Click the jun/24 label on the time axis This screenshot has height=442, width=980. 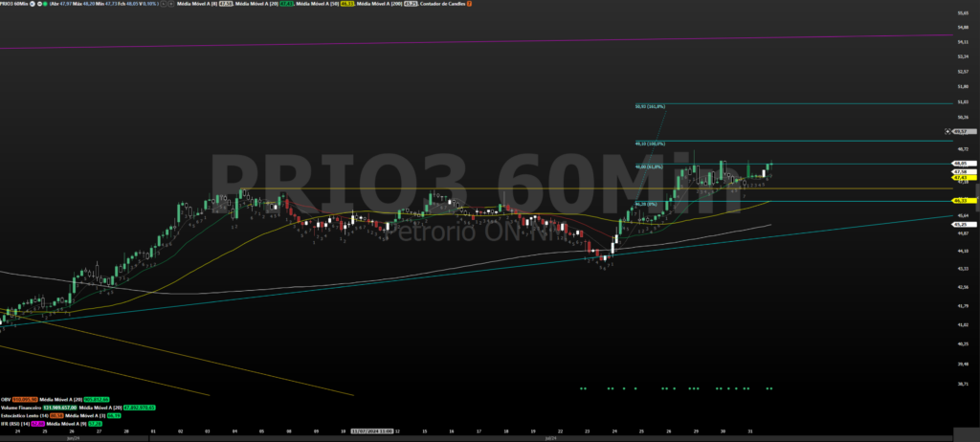[x=73, y=438]
